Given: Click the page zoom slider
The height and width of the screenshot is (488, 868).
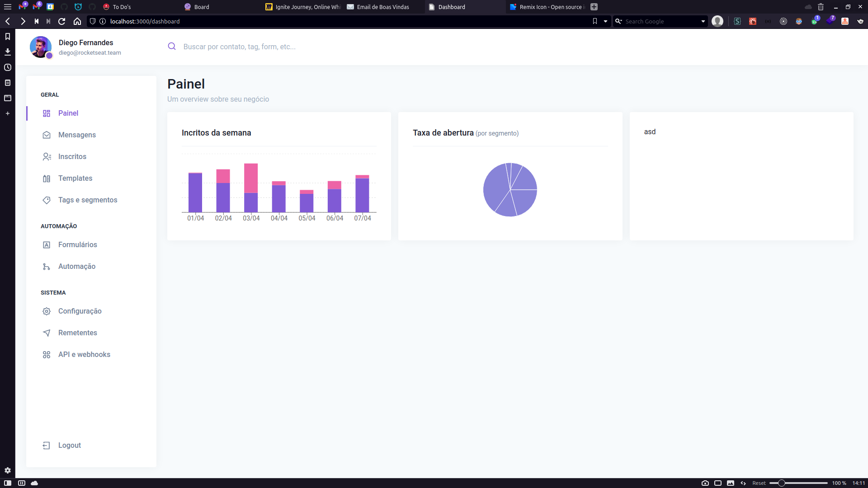Looking at the screenshot, I should pos(781,483).
